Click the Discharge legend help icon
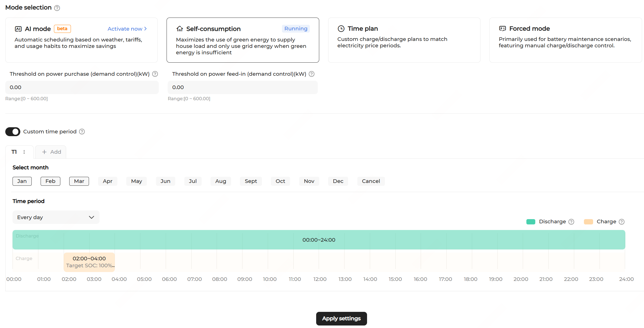The height and width of the screenshot is (328, 644). [x=571, y=222]
